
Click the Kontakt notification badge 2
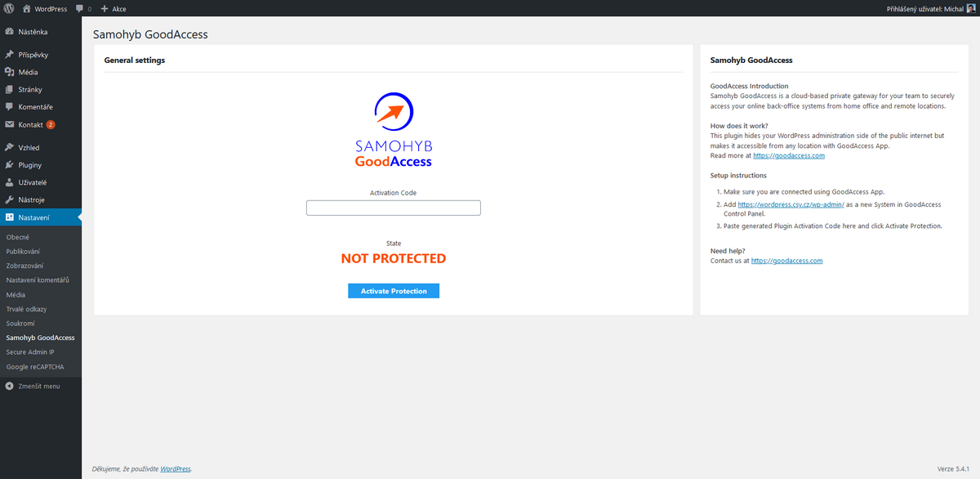coord(51,125)
